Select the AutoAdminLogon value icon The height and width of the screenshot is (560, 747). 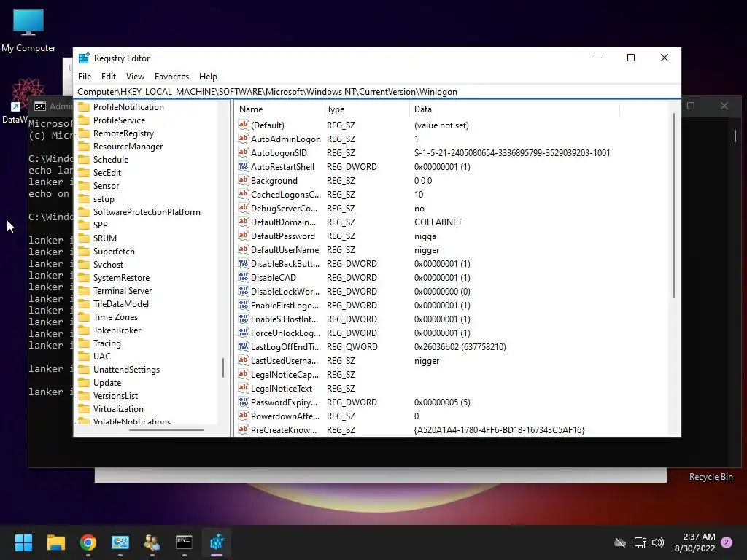(x=244, y=139)
